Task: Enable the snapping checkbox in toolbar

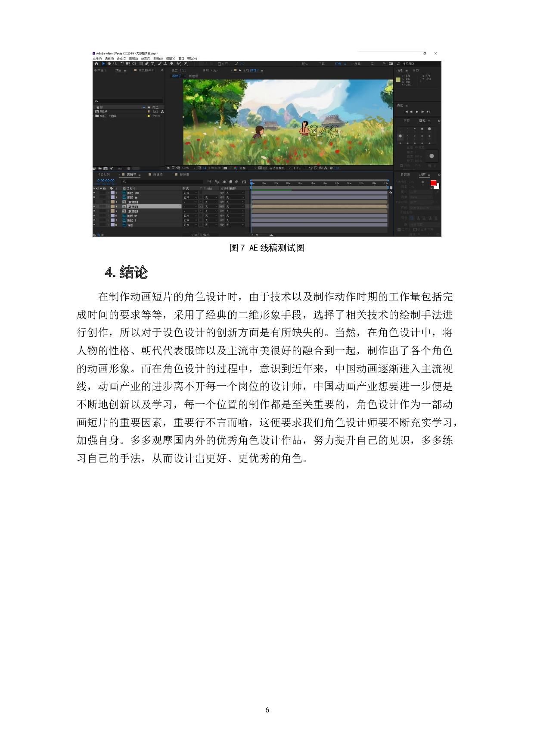Action: pos(219,64)
